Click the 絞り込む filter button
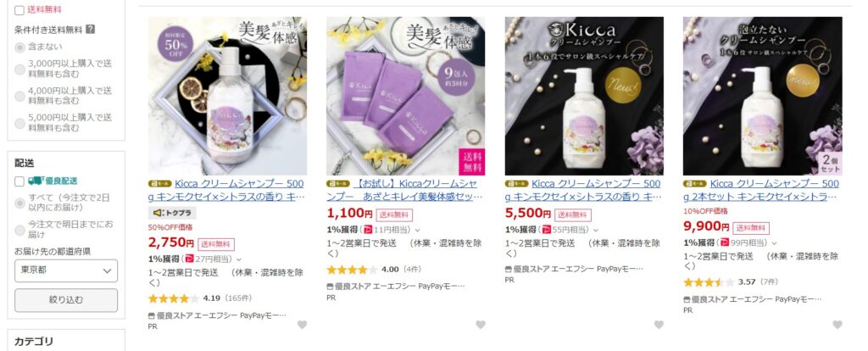Viewport: 868px width, 351px height. [66, 300]
